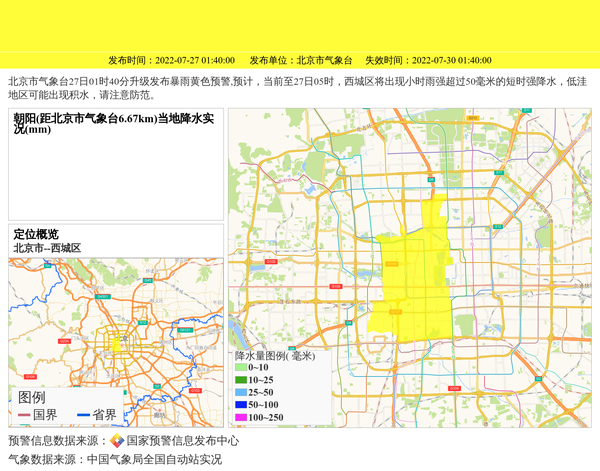
Task: Click the 朝阳 local rainfall panel title
Action: click(x=113, y=123)
